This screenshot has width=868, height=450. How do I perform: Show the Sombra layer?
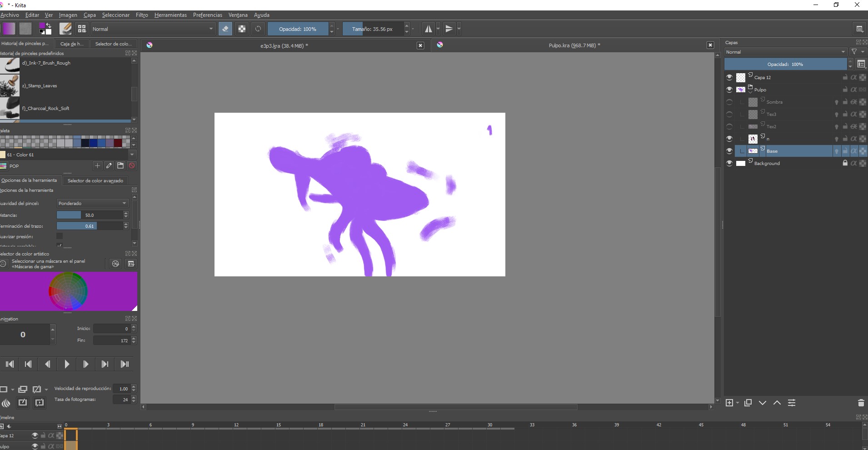click(729, 102)
